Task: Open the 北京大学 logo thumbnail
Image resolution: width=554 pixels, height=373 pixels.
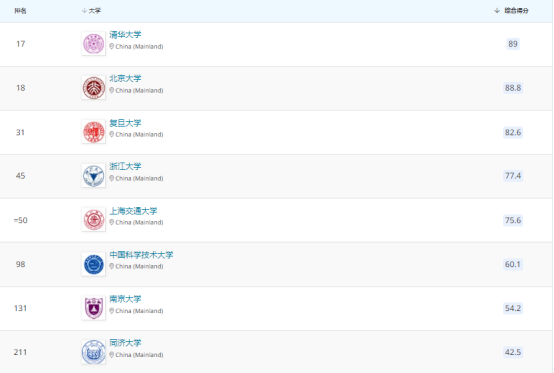Action: pos(94,88)
